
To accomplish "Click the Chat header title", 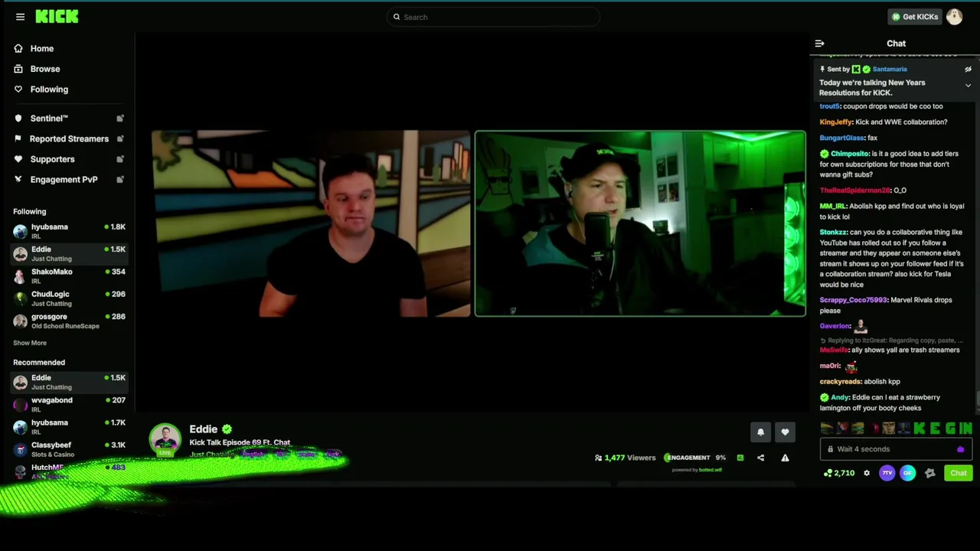I will pyautogui.click(x=897, y=44).
